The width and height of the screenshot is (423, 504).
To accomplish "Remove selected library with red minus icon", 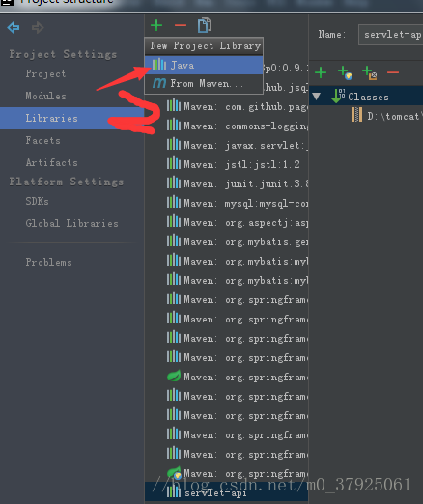I will coord(181,25).
